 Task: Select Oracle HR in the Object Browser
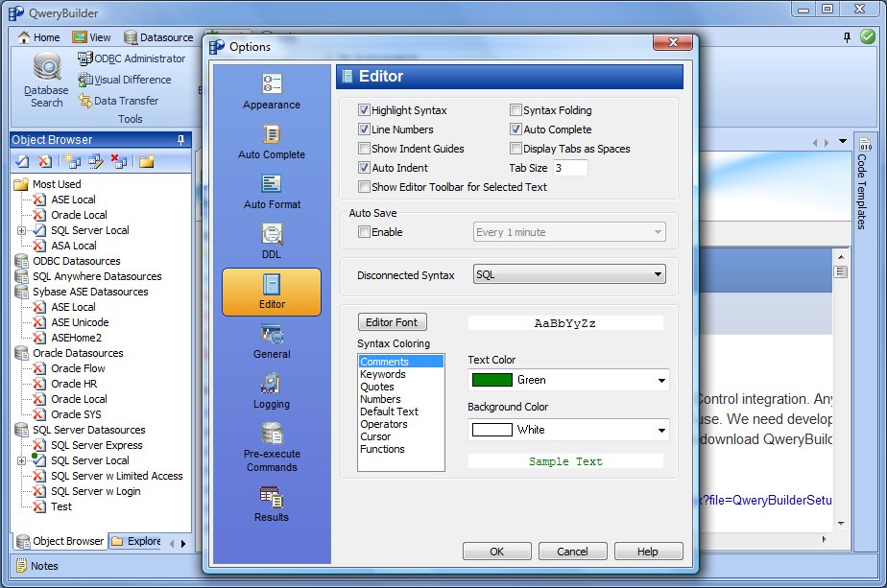pyautogui.click(x=74, y=384)
